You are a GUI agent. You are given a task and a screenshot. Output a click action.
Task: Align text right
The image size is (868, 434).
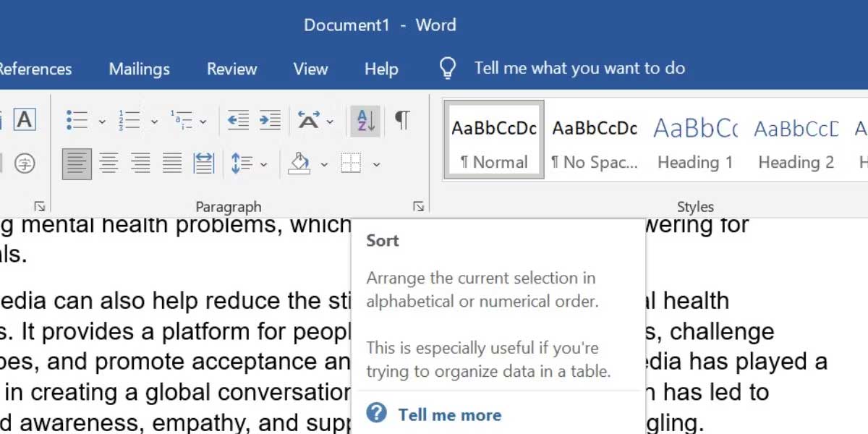point(140,163)
